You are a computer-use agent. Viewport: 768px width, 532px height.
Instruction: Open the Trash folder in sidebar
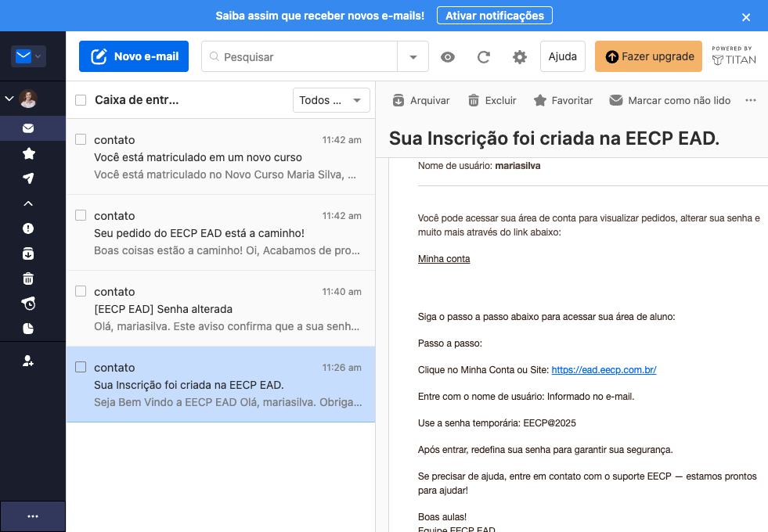tap(28, 279)
